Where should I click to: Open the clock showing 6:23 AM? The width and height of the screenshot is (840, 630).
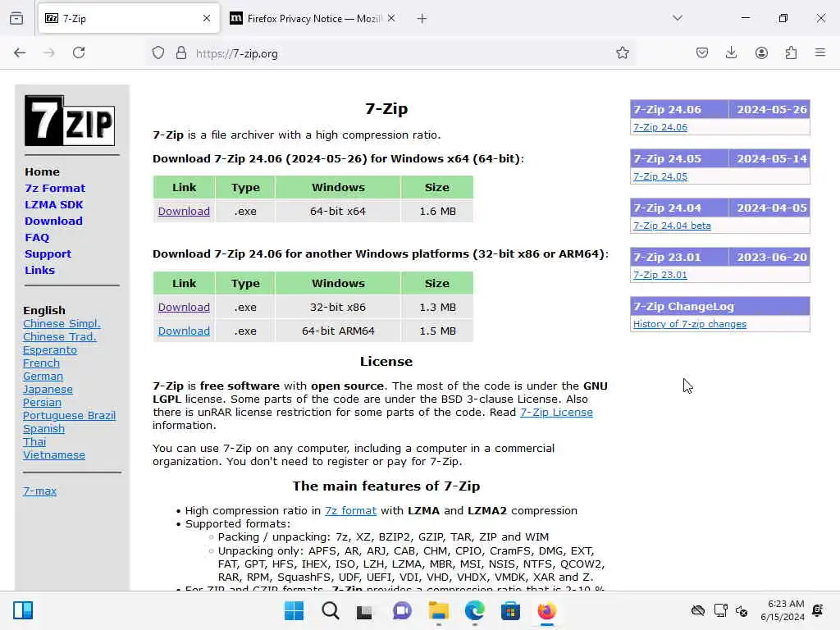tap(783, 610)
